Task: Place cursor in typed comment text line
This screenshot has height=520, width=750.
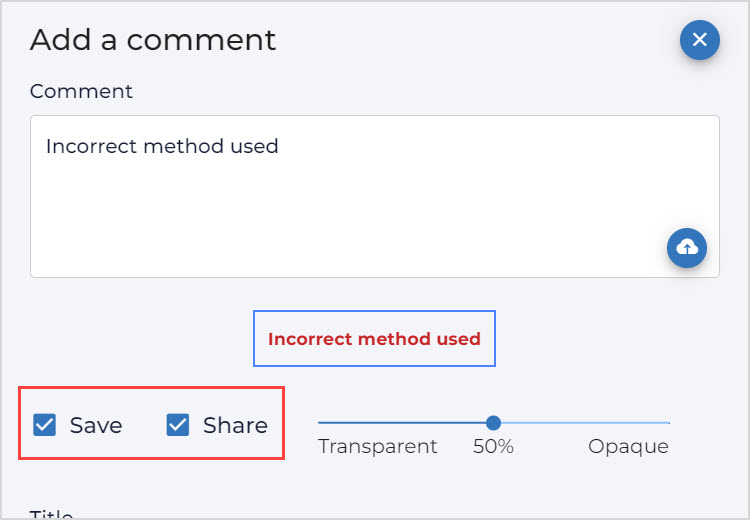Action: 162,147
